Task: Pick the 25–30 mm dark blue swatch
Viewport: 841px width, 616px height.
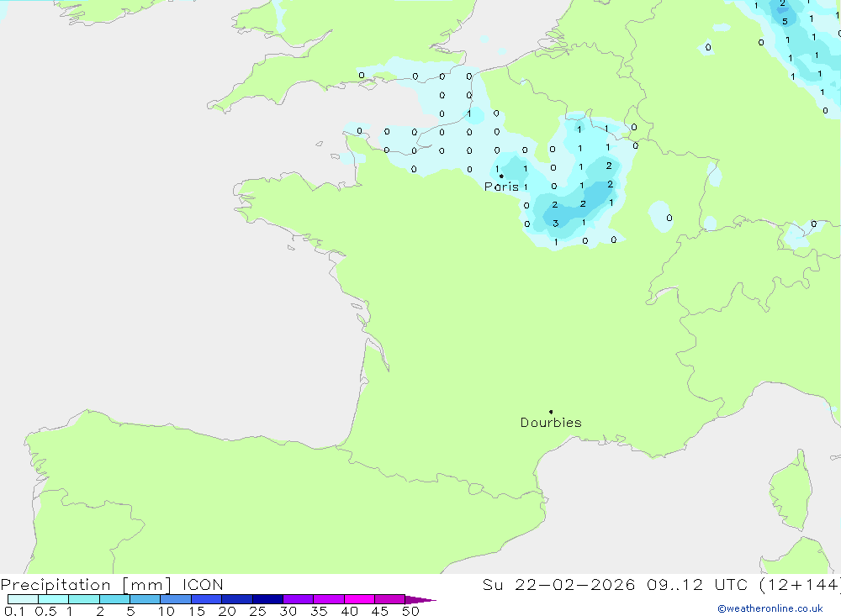Action: pyautogui.click(x=267, y=599)
